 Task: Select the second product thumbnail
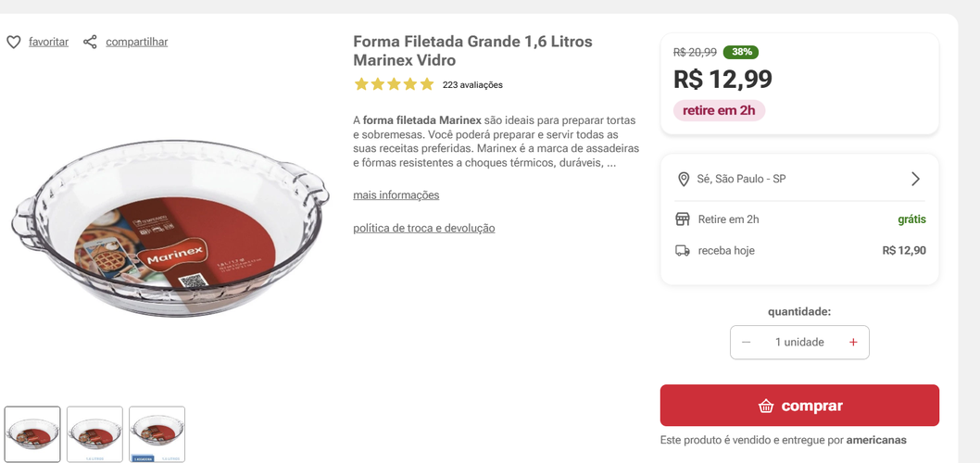pyautogui.click(x=94, y=433)
